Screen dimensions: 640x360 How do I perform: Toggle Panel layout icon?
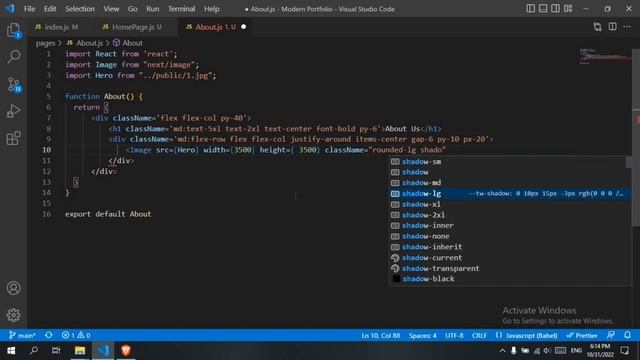[x=543, y=9]
